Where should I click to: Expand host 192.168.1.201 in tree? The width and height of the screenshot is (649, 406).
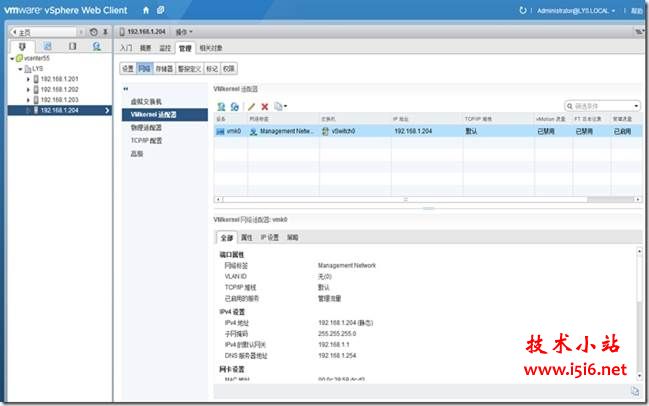[28, 79]
